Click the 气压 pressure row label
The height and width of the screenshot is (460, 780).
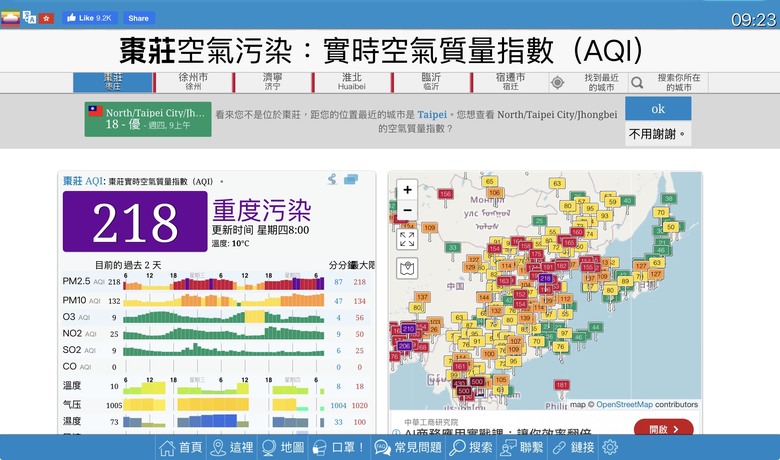[x=72, y=404]
